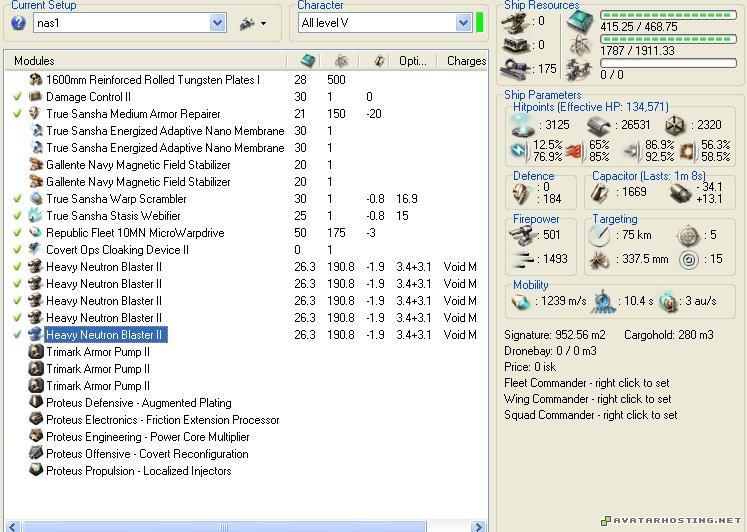Click the green character status indicator
The height and width of the screenshot is (532, 747).
480,22
